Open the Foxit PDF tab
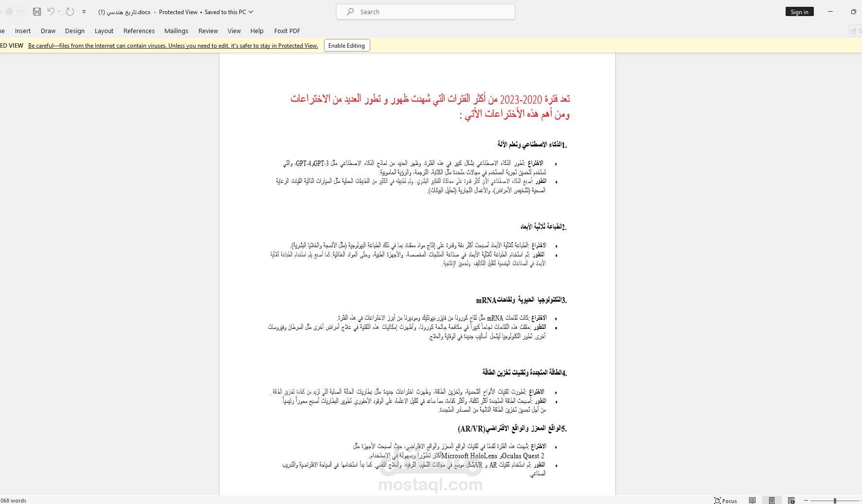This screenshot has width=862, height=504. point(287,31)
